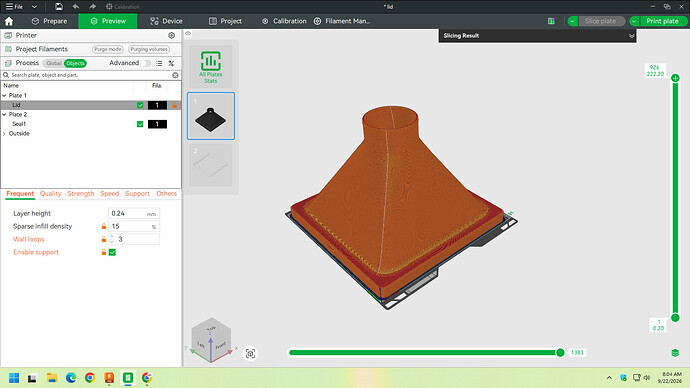The image size is (690, 388).
Task: Collapse the Plate 2 tree node
Action: click(x=4, y=114)
